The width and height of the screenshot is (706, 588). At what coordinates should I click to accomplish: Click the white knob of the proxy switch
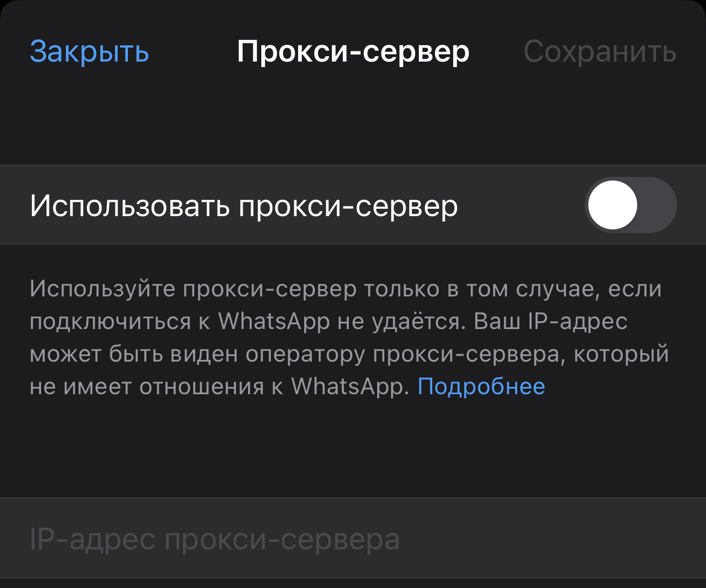point(612,205)
